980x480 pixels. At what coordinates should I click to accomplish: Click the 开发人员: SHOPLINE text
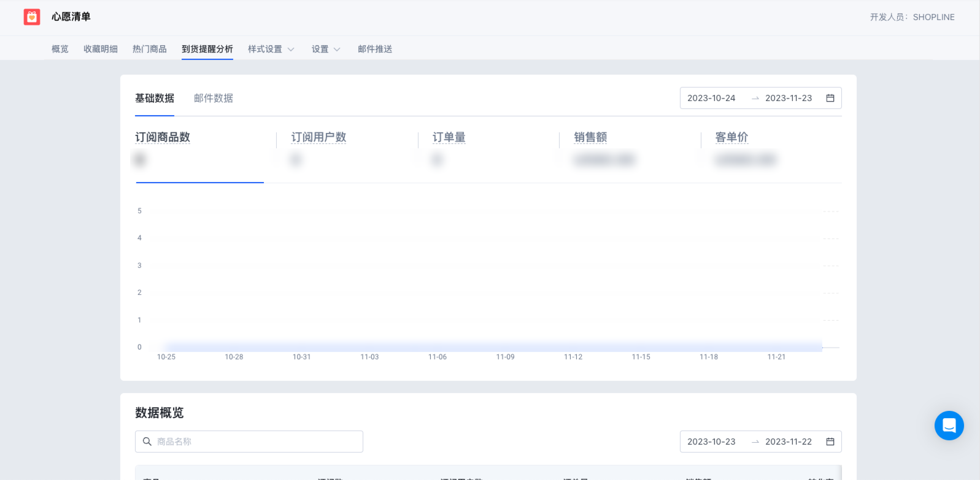pyautogui.click(x=912, y=17)
